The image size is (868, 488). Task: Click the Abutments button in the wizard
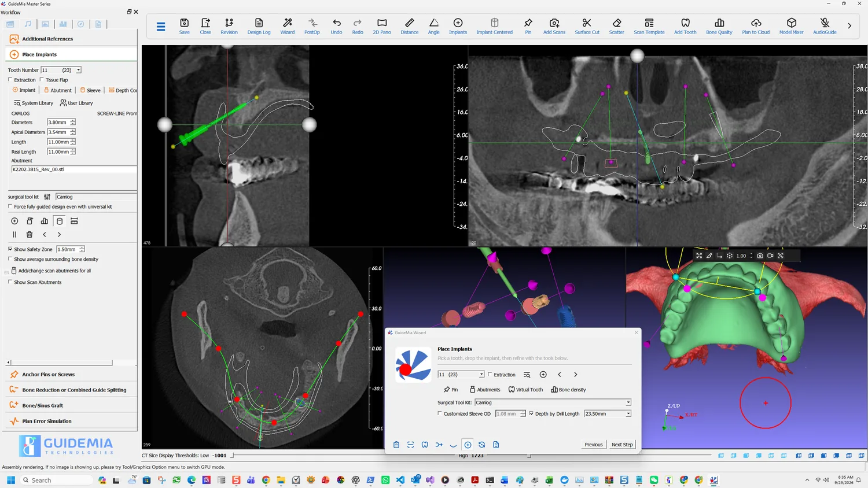click(x=485, y=390)
